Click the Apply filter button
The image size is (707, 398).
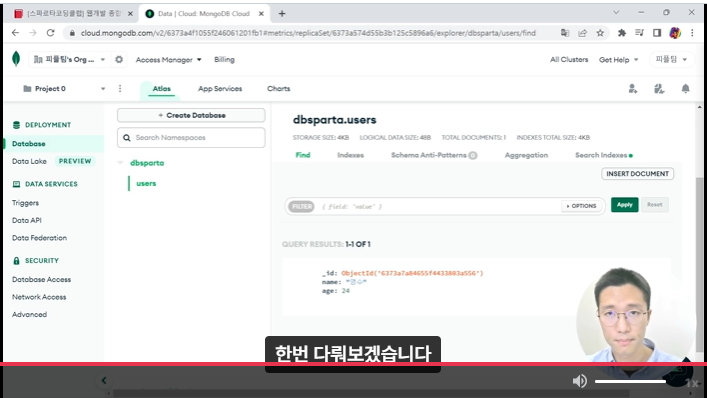click(x=624, y=205)
